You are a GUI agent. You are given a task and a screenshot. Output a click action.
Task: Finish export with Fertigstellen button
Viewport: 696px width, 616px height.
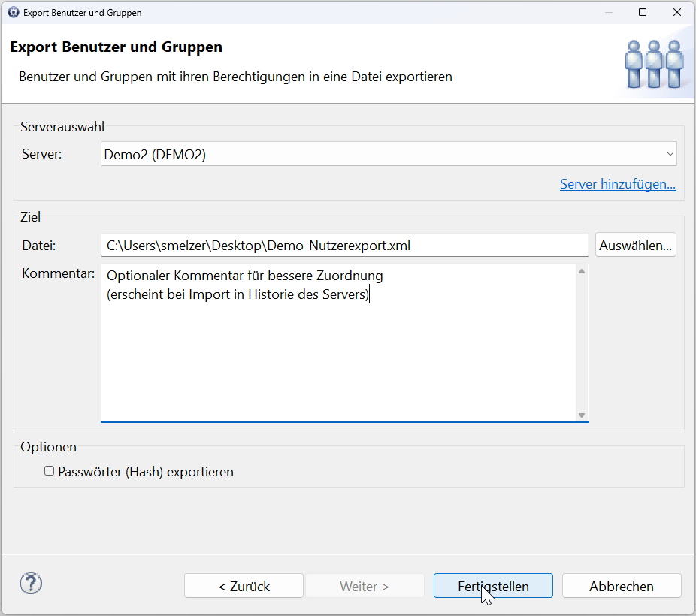[493, 586]
